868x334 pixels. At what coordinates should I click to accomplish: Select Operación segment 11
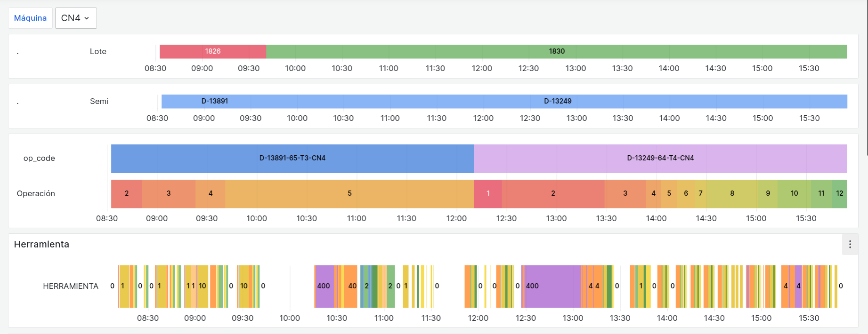coord(821,193)
